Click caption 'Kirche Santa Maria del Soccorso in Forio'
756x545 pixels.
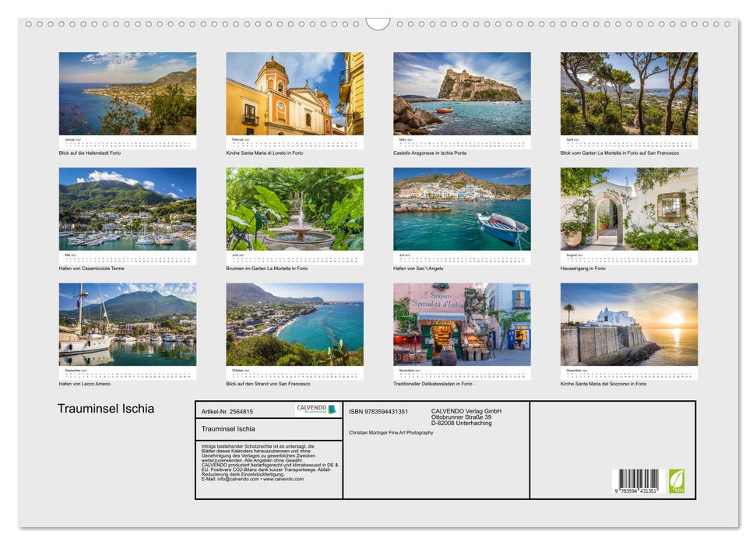click(x=603, y=384)
